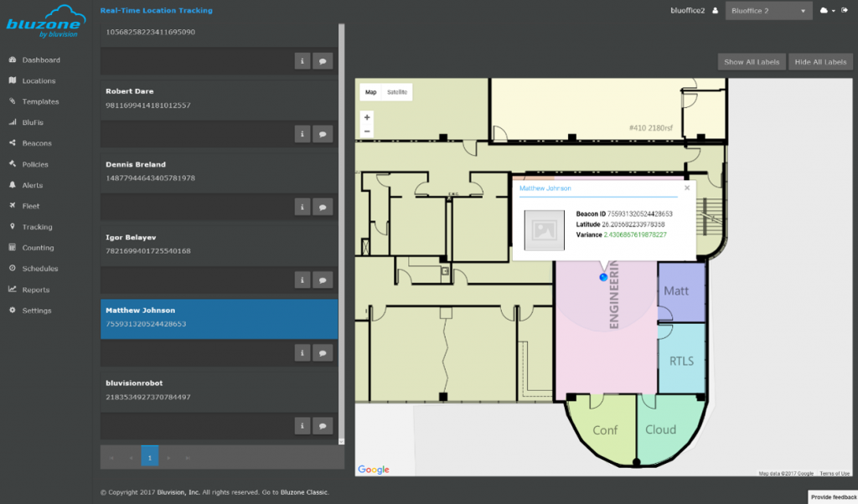Screen dimensions: 858x504
Task: Click the bluoffice2 user icon
Action: pyautogui.click(x=715, y=10)
